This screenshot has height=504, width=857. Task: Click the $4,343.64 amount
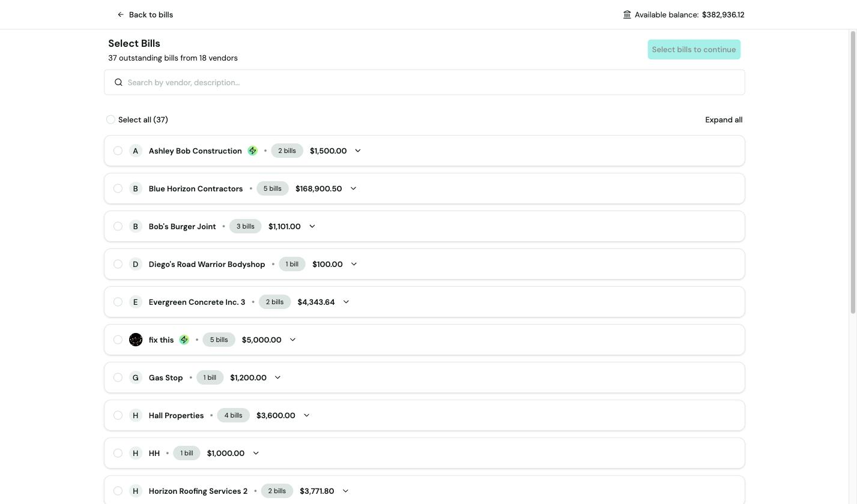(316, 302)
